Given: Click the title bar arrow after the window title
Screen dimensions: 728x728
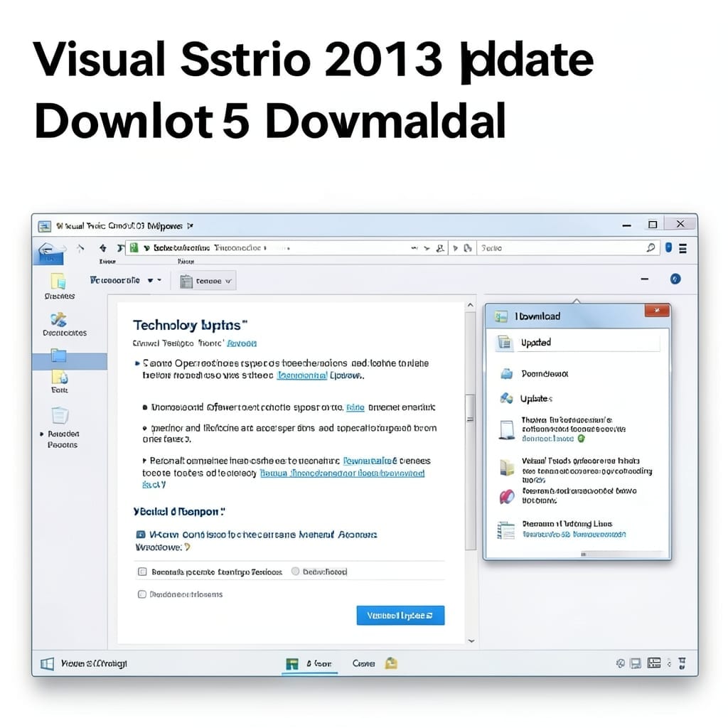Looking at the screenshot, I should 190,226.
